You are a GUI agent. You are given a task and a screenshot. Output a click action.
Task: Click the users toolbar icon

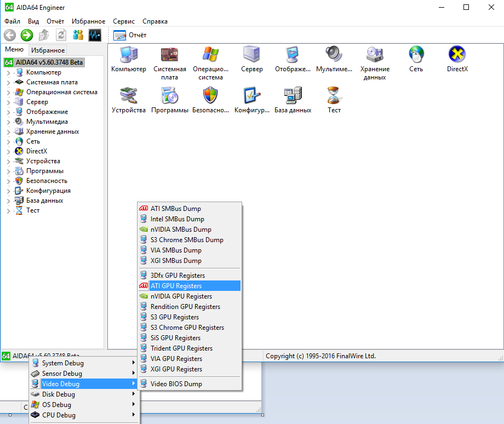coord(78,35)
